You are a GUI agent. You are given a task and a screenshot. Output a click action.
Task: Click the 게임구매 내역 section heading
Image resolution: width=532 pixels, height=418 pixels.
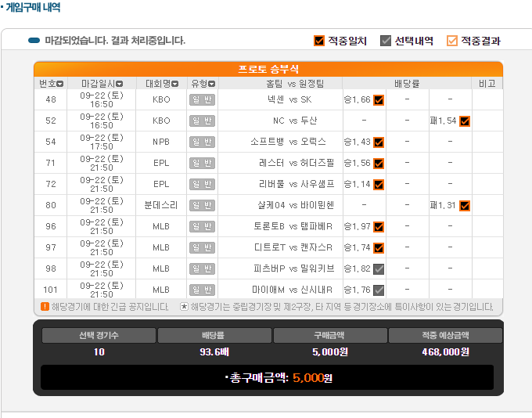[31, 7]
